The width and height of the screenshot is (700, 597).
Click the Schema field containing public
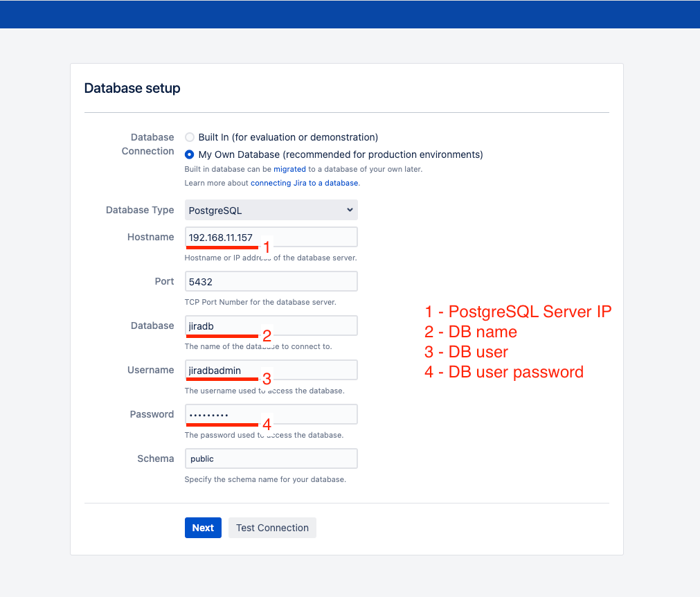pyautogui.click(x=271, y=458)
